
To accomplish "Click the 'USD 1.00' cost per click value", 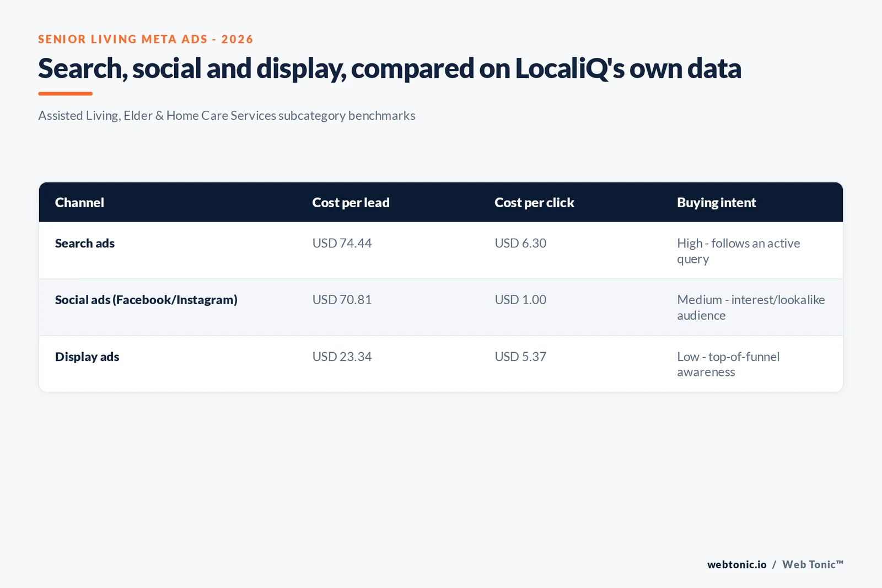I will coord(520,300).
